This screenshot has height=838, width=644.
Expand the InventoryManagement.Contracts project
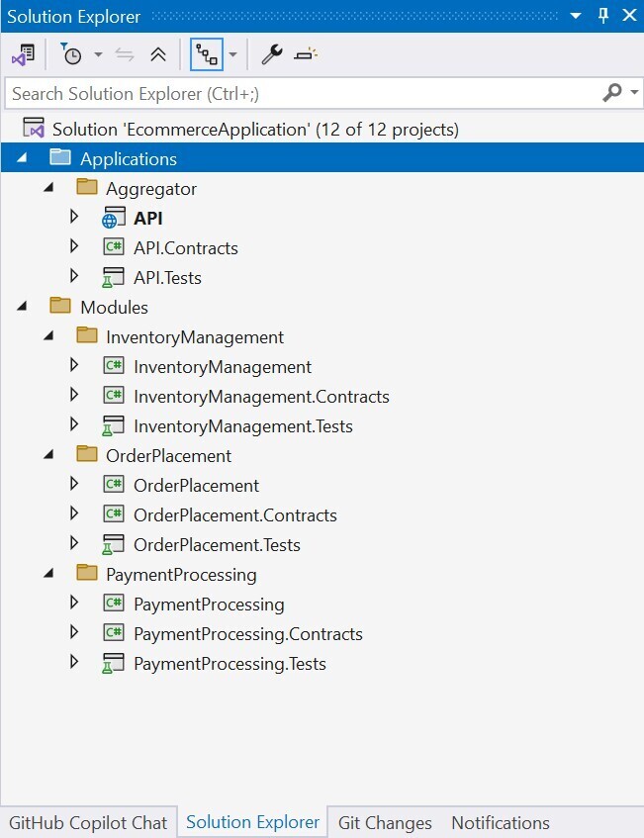pos(74,395)
